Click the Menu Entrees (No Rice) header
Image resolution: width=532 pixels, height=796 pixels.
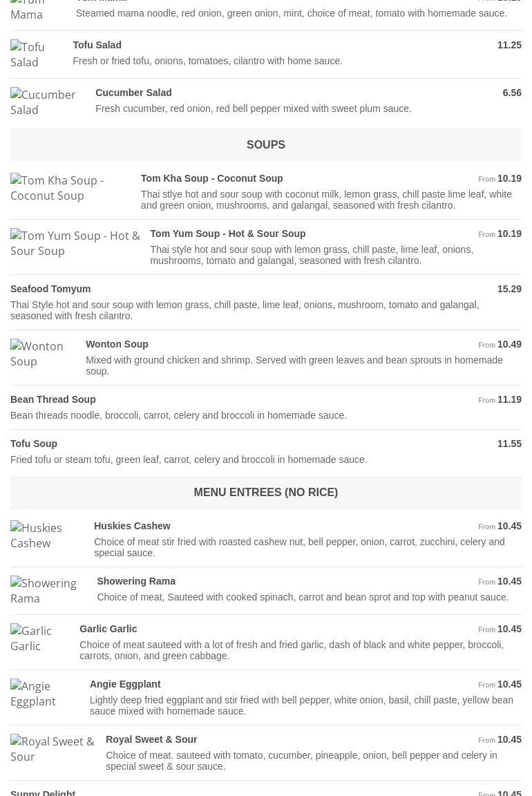pyautogui.click(x=266, y=493)
